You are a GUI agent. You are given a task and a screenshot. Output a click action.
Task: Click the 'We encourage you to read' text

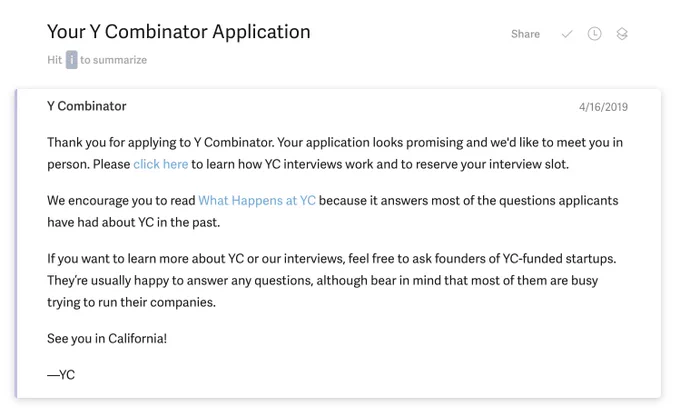coord(121,201)
